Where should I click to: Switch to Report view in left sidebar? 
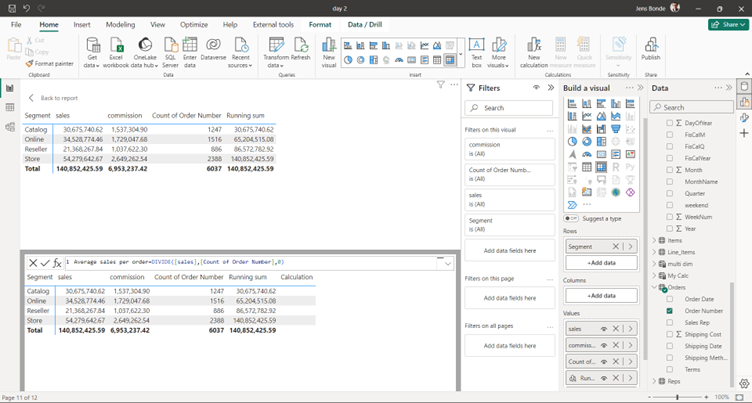pyautogui.click(x=10, y=88)
